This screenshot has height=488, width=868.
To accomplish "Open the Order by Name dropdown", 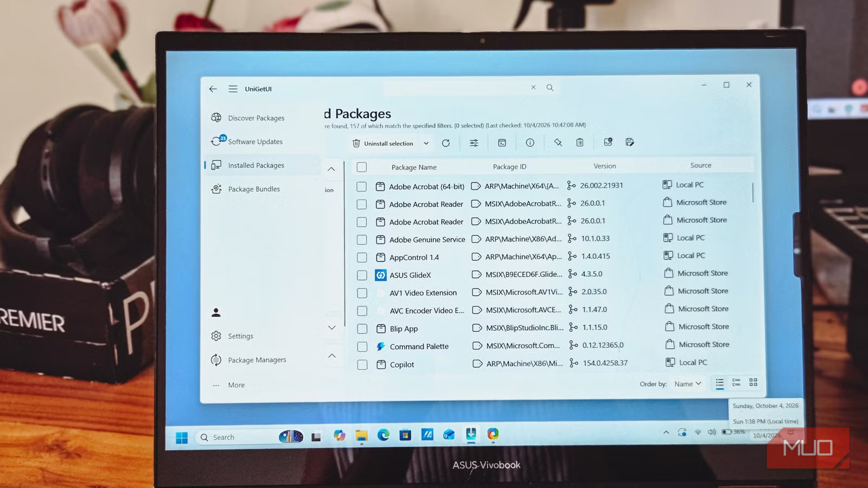I will (x=687, y=384).
